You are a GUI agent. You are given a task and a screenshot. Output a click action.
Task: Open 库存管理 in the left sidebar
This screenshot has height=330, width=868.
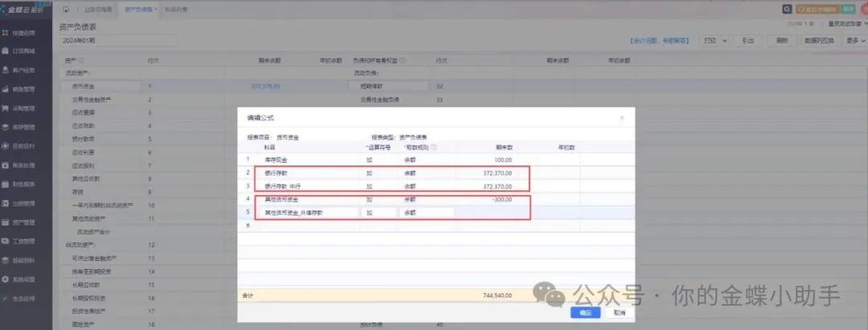tap(6, 127)
